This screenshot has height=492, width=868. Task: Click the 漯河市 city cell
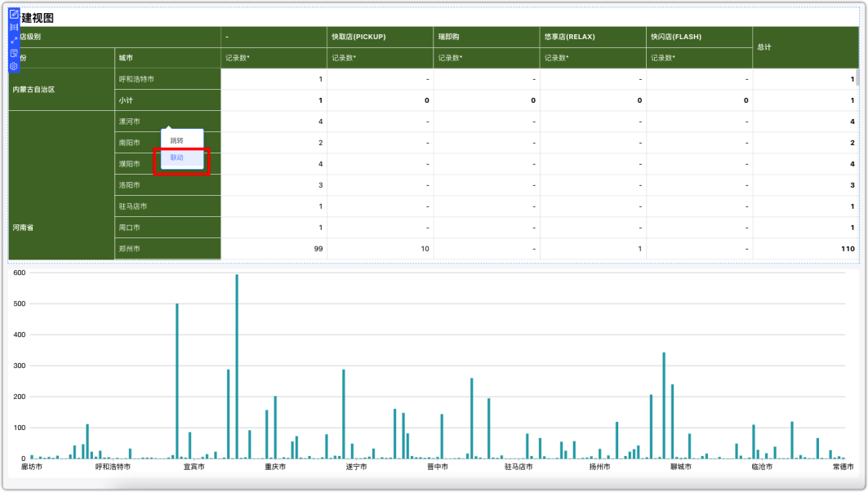[167, 122]
